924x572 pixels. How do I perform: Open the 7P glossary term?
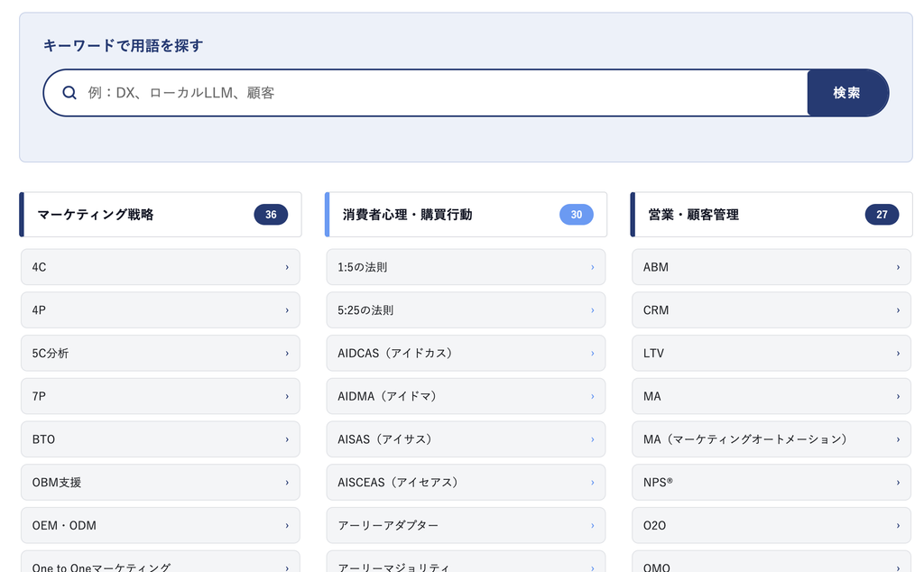tap(161, 396)
